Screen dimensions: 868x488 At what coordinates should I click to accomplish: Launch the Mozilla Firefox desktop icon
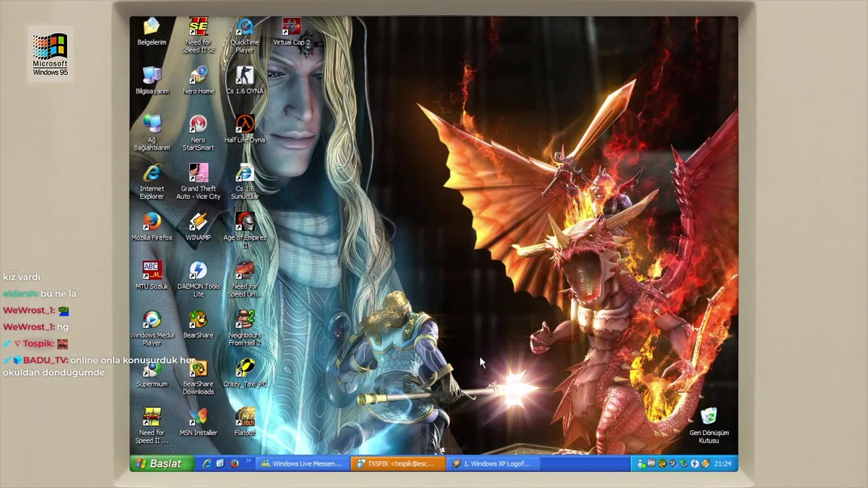pyautogui.click(x=152, y=228)
